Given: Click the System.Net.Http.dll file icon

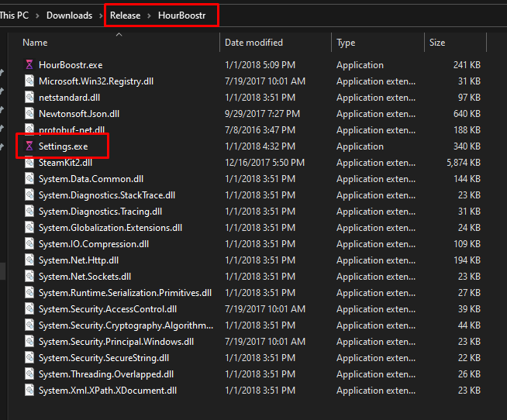Looking at the screenshot, I should click(x=29, y=260).
